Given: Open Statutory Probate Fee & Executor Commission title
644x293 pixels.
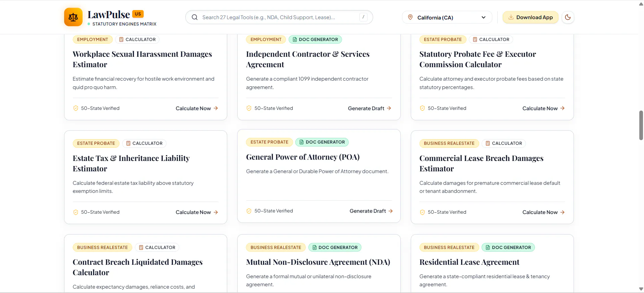Looking at the screenshot, I should [478, 59].
